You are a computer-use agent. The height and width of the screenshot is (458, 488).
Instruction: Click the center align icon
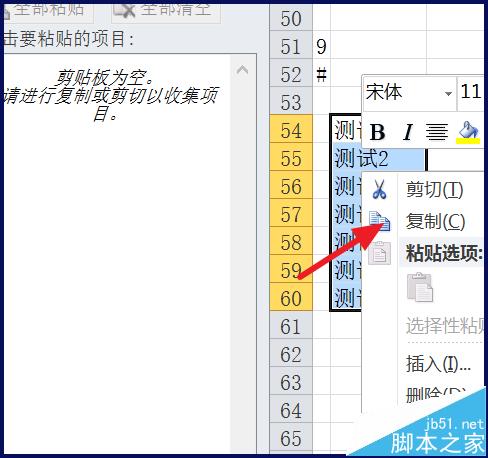(436, 132)
